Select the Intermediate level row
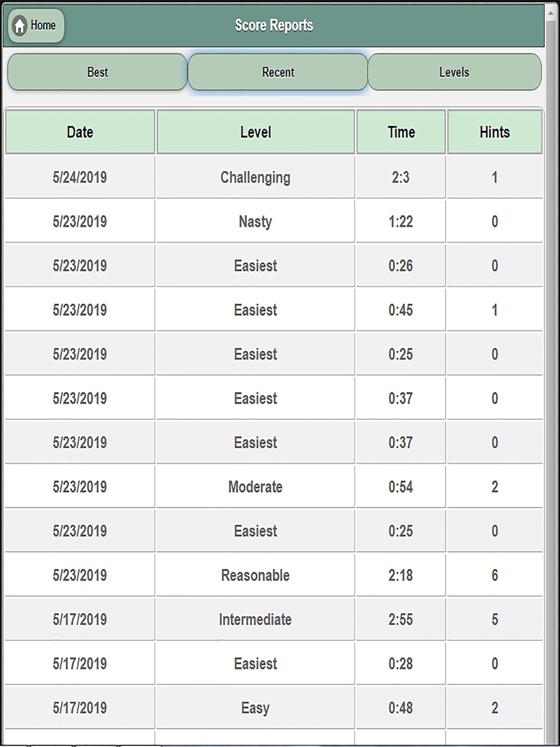This screenshot has width=560, height=747. point(274,619)
